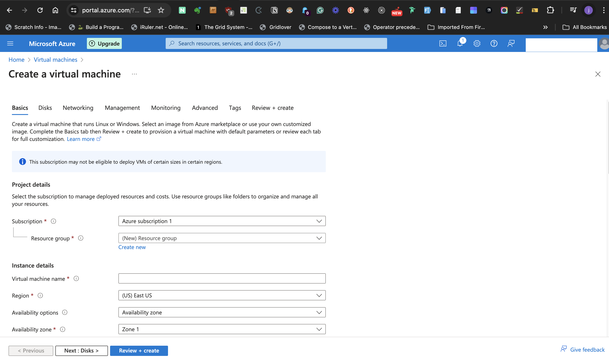Open the Azure portal hamburger menu
Screen dimensions: 609x364
pyautogui.click(x=10, y=43)
